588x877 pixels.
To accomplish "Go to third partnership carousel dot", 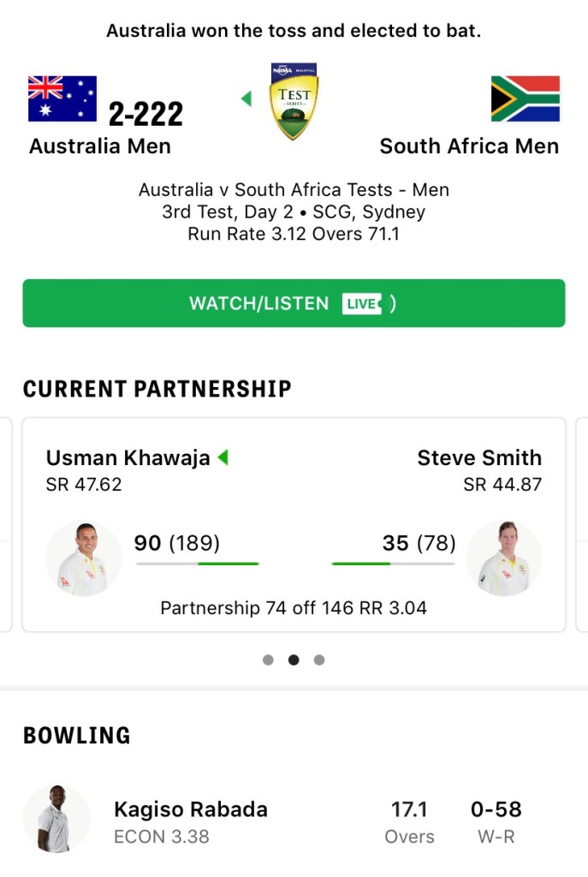I will (319, 659).
